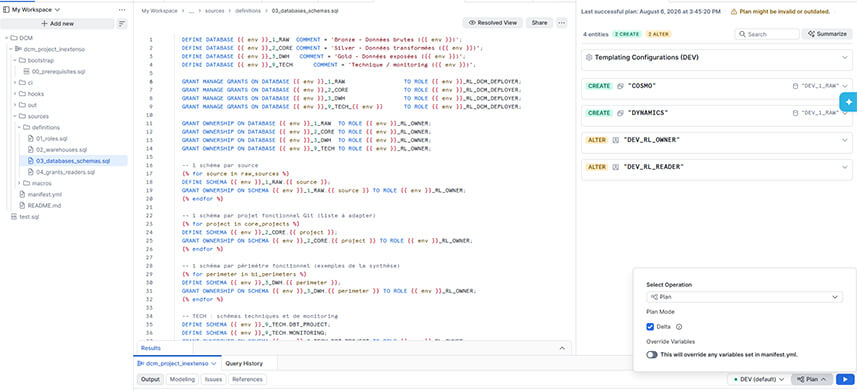Collapse the sources folder

click(x=15, y=116)
